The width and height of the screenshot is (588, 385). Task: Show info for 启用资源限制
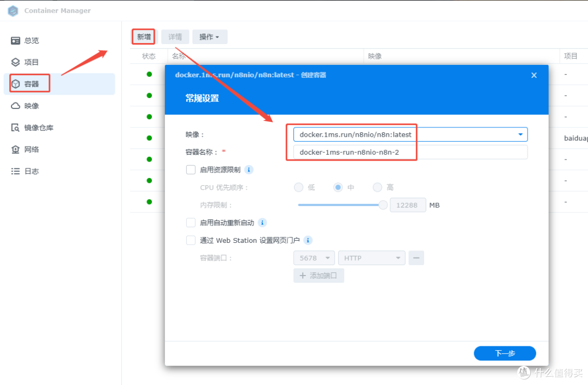249,169
